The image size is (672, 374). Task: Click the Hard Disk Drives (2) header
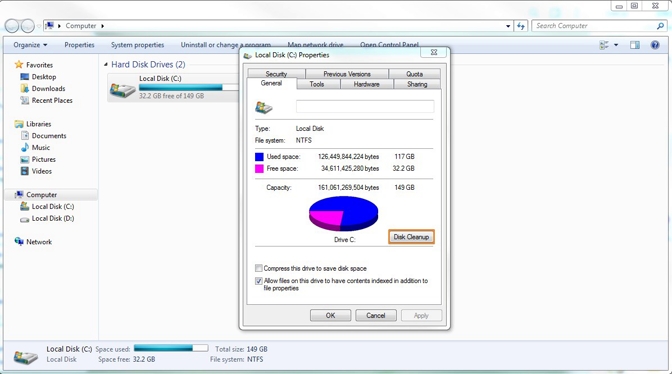(148, 65)
